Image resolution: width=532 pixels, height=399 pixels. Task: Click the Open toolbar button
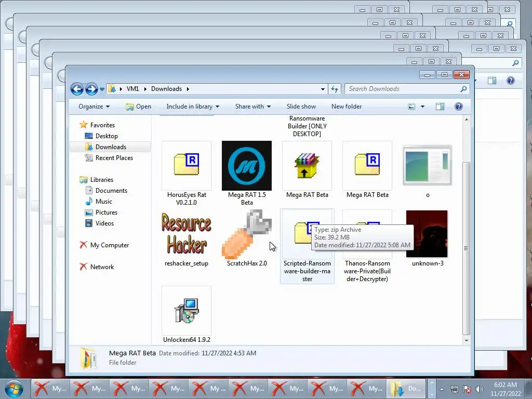(138, 107)
